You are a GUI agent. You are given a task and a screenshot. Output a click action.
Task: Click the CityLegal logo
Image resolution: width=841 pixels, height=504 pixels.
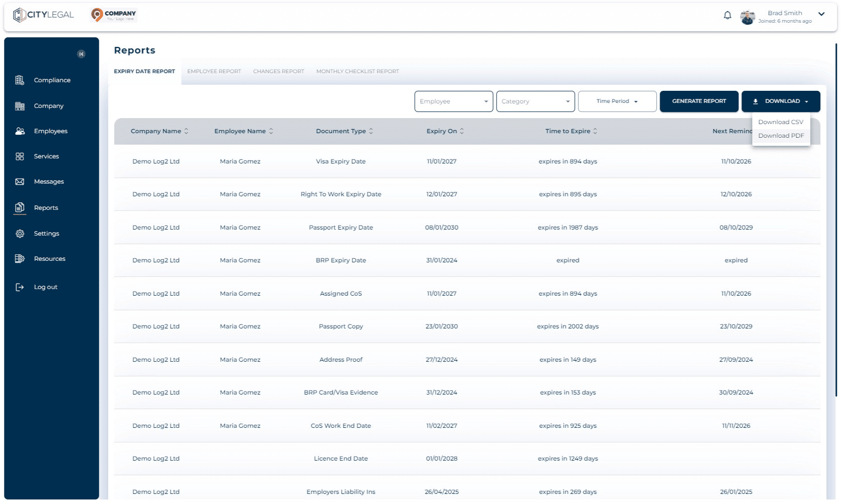pyautogui.click(x=43, y=15)
